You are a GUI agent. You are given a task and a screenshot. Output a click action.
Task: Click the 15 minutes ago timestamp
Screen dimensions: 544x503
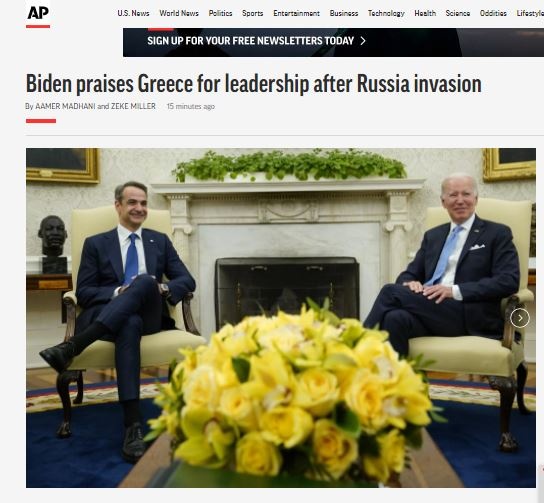(x=190, y=106)
